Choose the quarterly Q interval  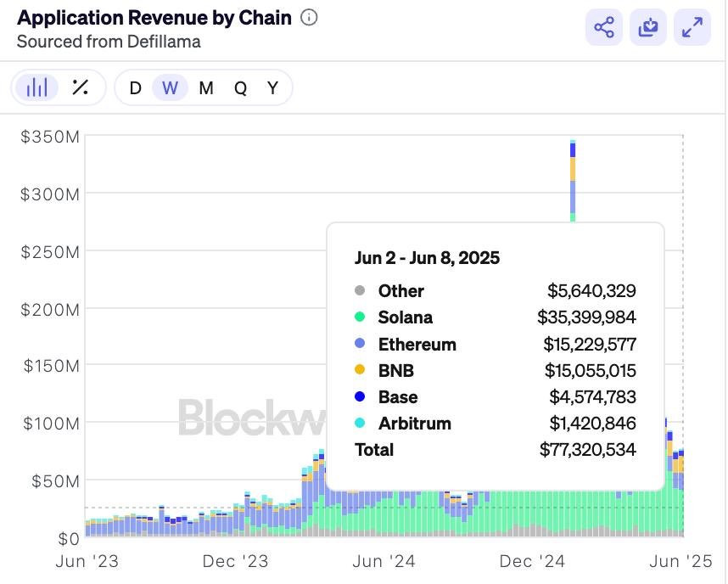point(240,87)
